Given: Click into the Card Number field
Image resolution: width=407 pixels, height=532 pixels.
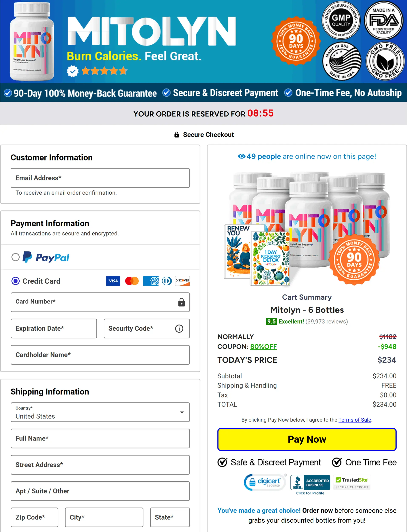Looking at the screenshot, I should (100, 302).
